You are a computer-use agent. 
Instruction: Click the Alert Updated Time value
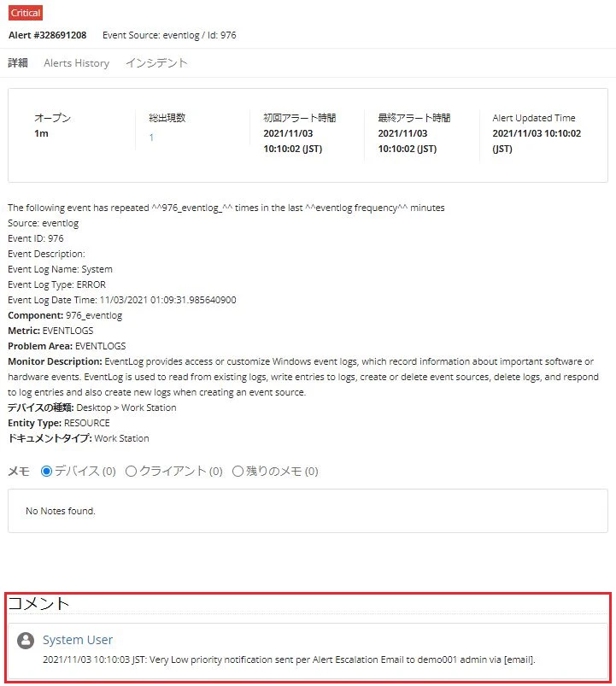[537, 141]
